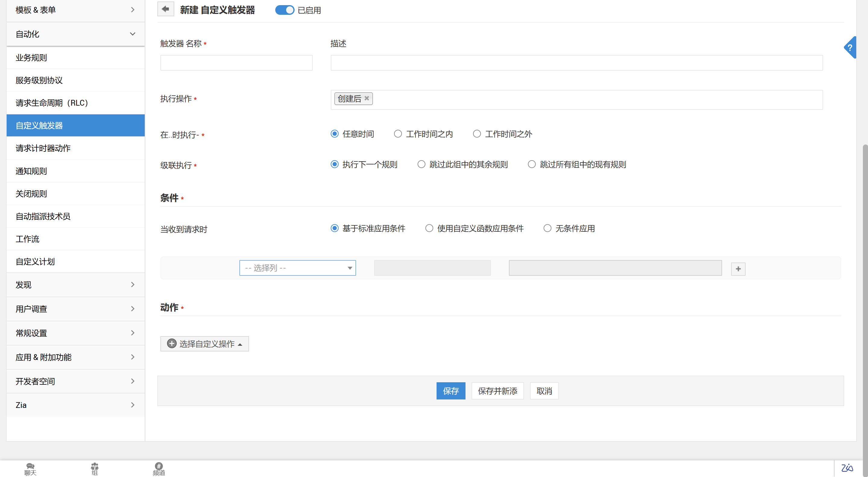Choose the 无条件应用 radio option
This screenshot has width=868, height=477.
click(547, 228)
